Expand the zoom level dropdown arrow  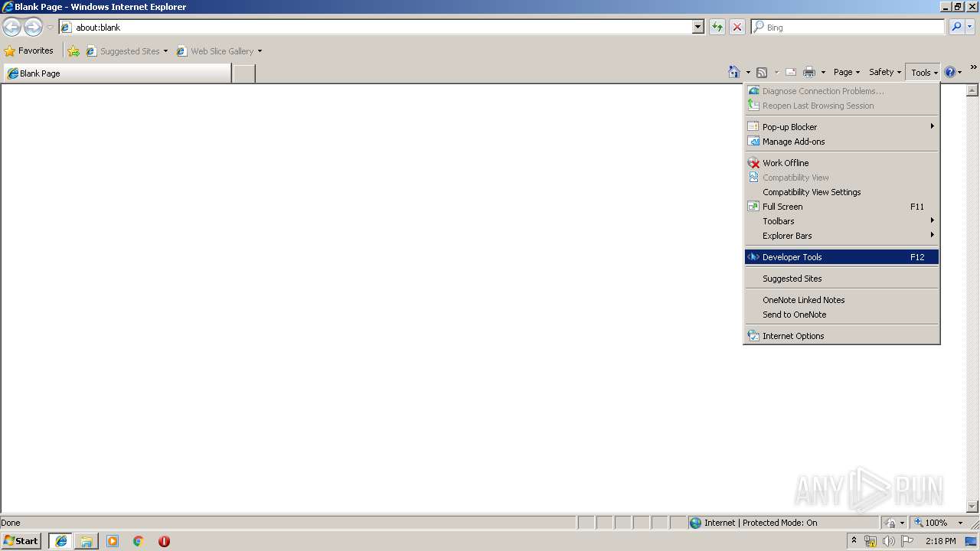click(960, 523)
